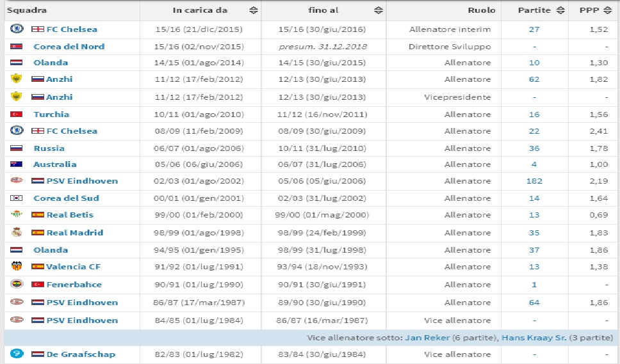620x364 pixels.
Task: Open Jan Reker's profile link
Action: point(427,338)
